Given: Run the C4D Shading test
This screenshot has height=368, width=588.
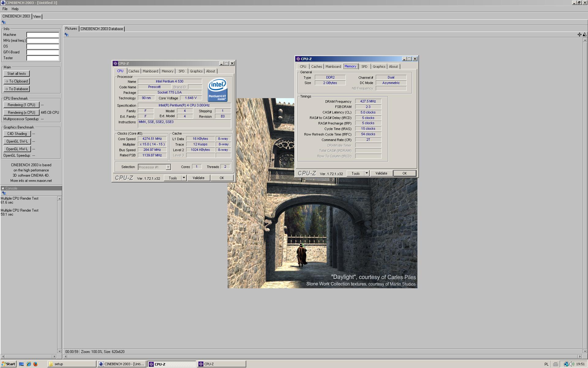Looking at the screenshot, I should pyautogui.click(x=17, y=134).
